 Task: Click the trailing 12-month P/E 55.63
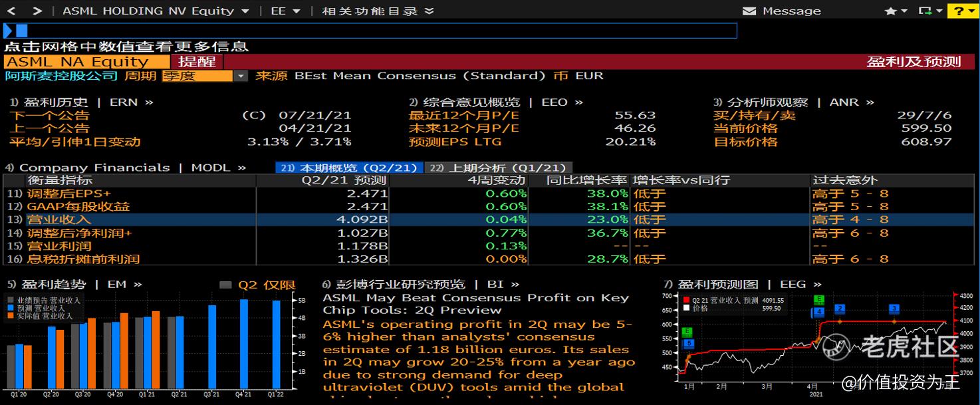pos(635,115)
